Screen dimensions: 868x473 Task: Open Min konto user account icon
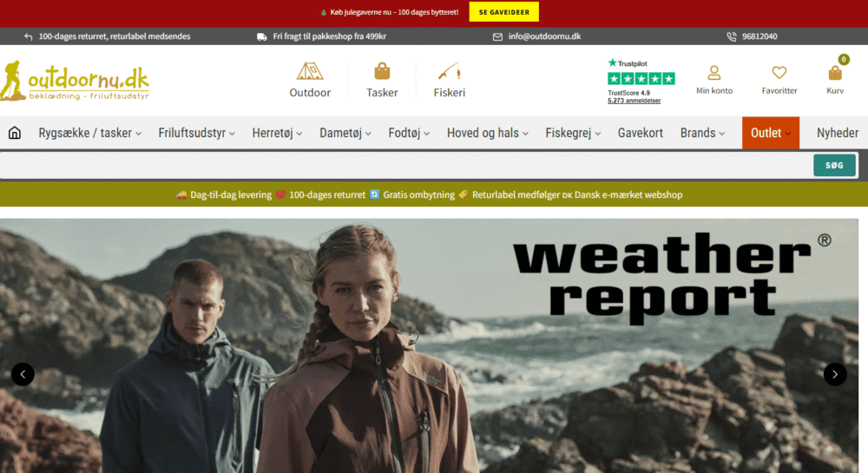click(713, 80)
